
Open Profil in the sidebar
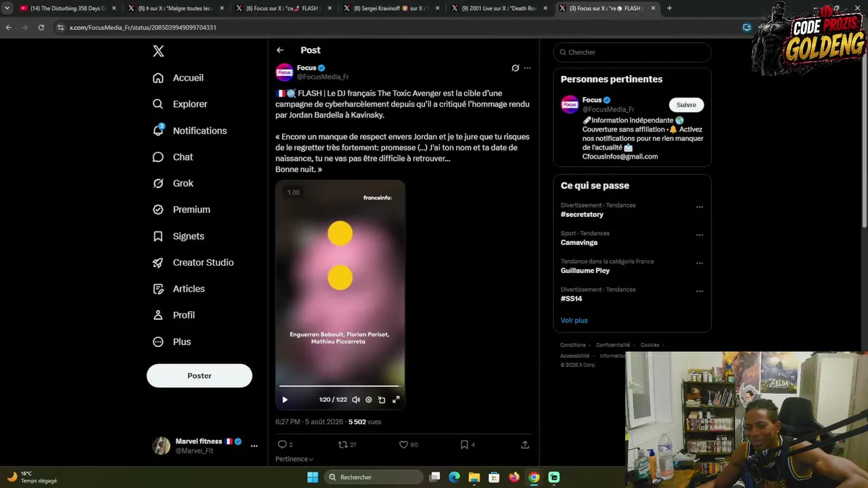[x=174, y=316]
